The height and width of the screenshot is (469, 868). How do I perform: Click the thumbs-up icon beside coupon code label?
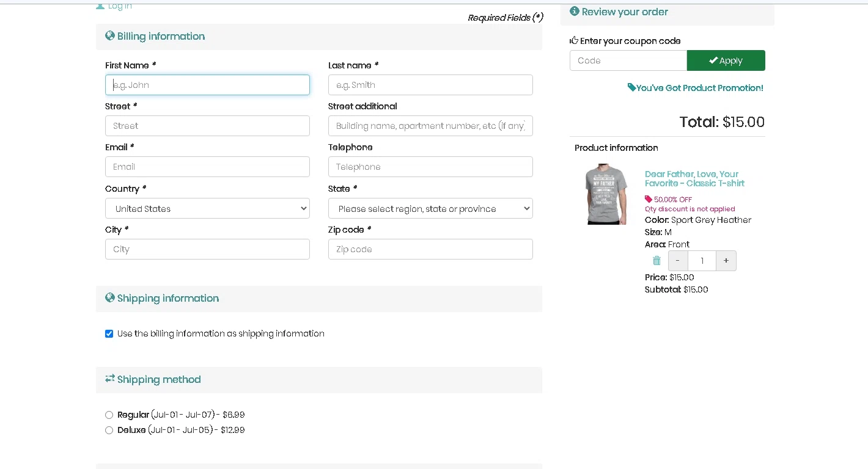point(574,41)
